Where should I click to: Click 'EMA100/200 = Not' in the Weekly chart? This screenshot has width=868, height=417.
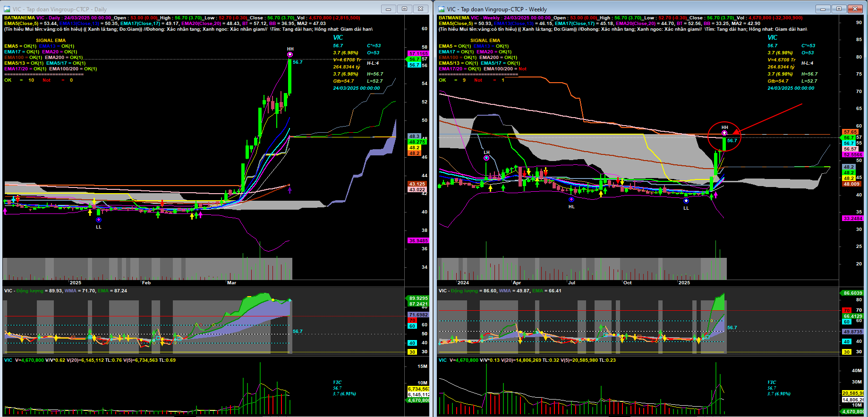coord(505,69)
